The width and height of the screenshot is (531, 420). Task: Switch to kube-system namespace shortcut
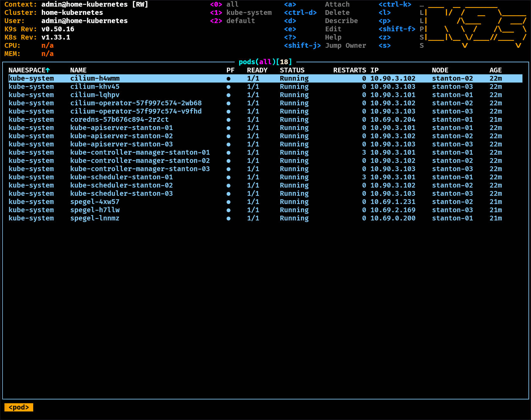click(249, 13)
